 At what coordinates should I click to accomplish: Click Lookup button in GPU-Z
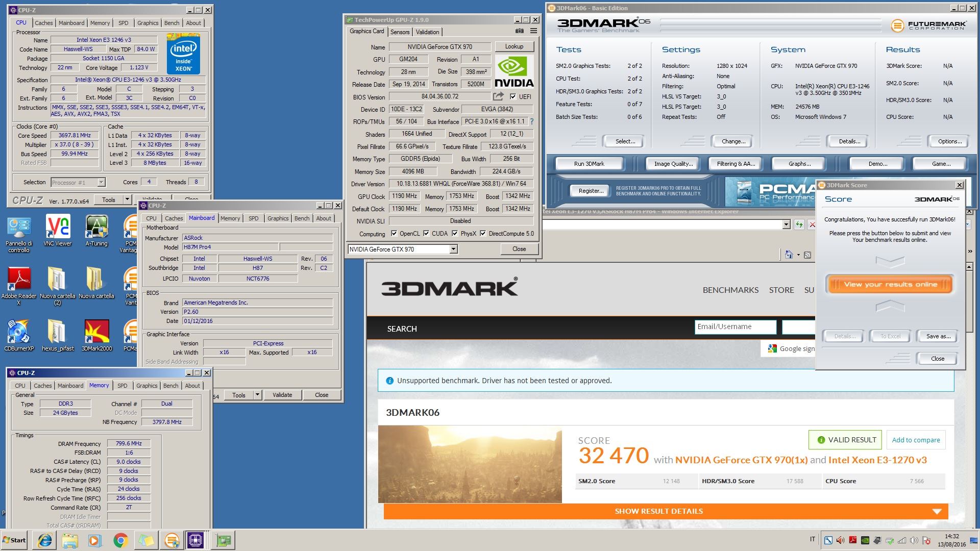(x=514, y=46)
